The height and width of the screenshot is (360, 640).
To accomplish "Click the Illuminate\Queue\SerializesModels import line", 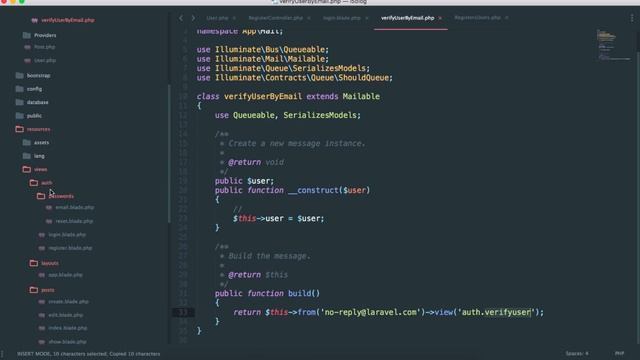I will (283, 69).
